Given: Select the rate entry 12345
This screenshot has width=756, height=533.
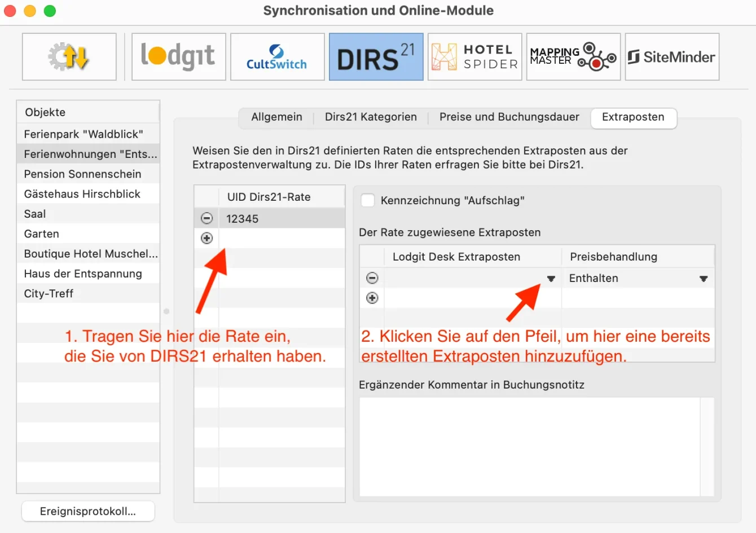Looking at the screenshot, I should click(x=282, y=218).
